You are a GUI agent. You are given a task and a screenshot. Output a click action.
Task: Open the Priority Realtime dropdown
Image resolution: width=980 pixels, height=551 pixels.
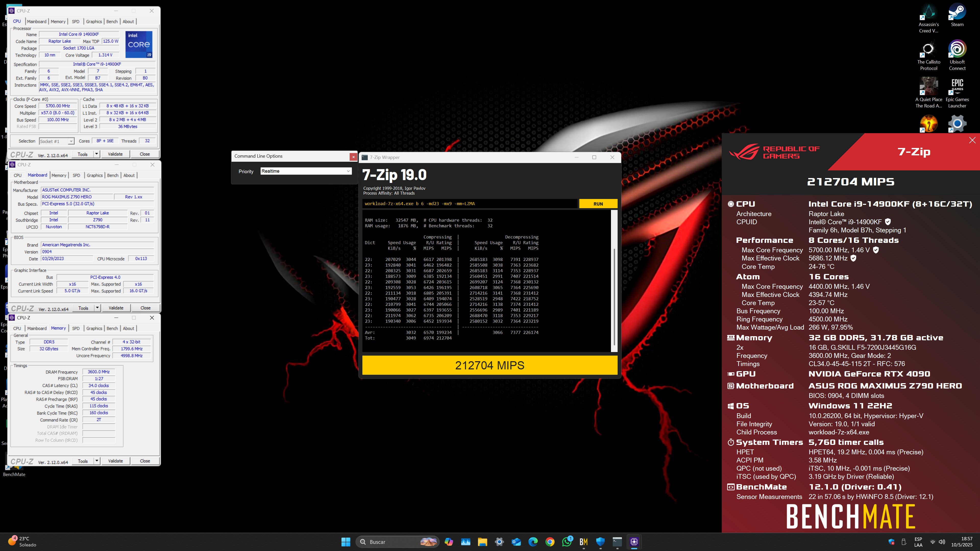coord(306,171)
